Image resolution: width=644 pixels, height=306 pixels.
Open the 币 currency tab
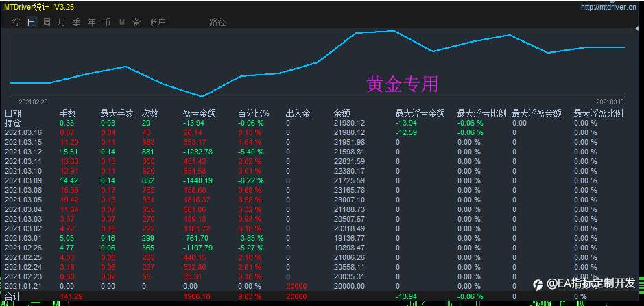click(106, 22)
